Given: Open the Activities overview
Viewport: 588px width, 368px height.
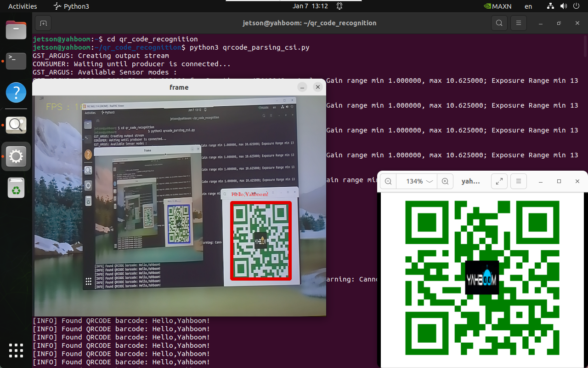Looking at the screenshot, I should (x=23, y=6).
